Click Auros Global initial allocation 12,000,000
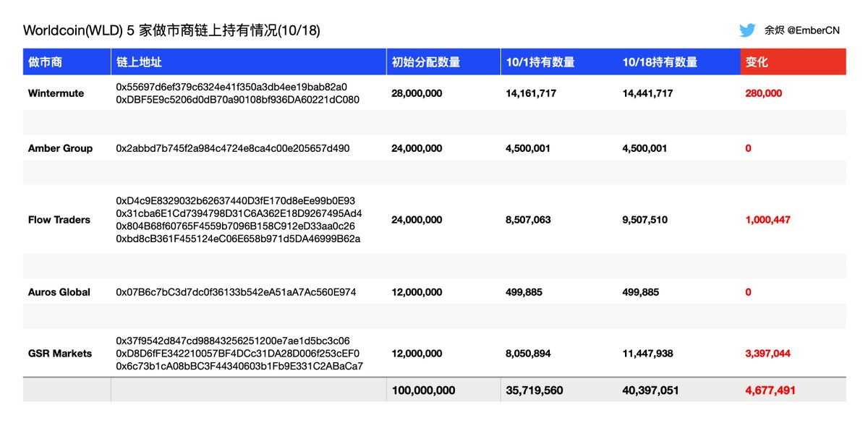The width and height of the screenshot is (868, 423). click(x=417, y=292)
